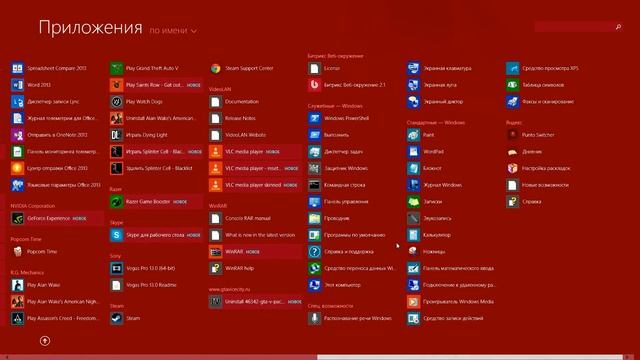
Task: Launch Spreadsheet Compare 2013
Action: pyautogui.click(x=49, y=68)
